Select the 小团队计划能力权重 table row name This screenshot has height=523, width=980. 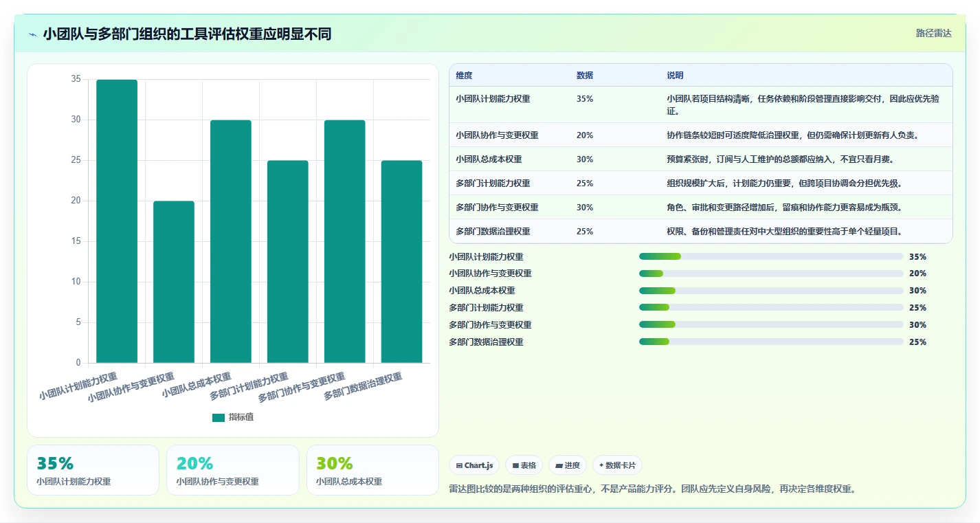tap(493, 99)
